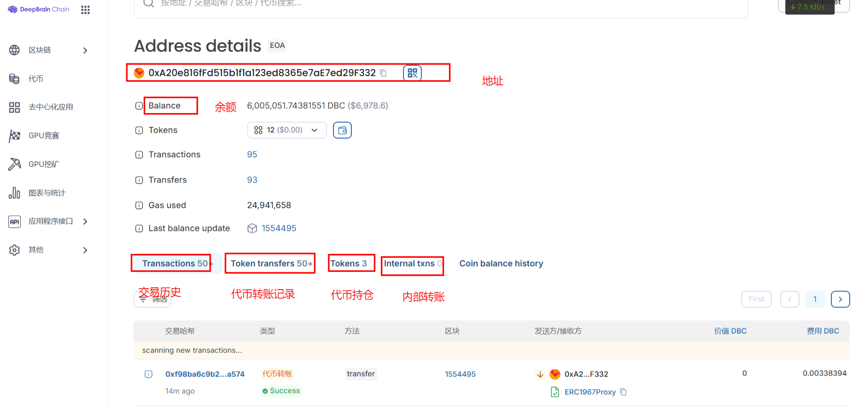Screen dimensions: 868x407
Task: Open the transactions count 95 link
Action: coord(252,154)
